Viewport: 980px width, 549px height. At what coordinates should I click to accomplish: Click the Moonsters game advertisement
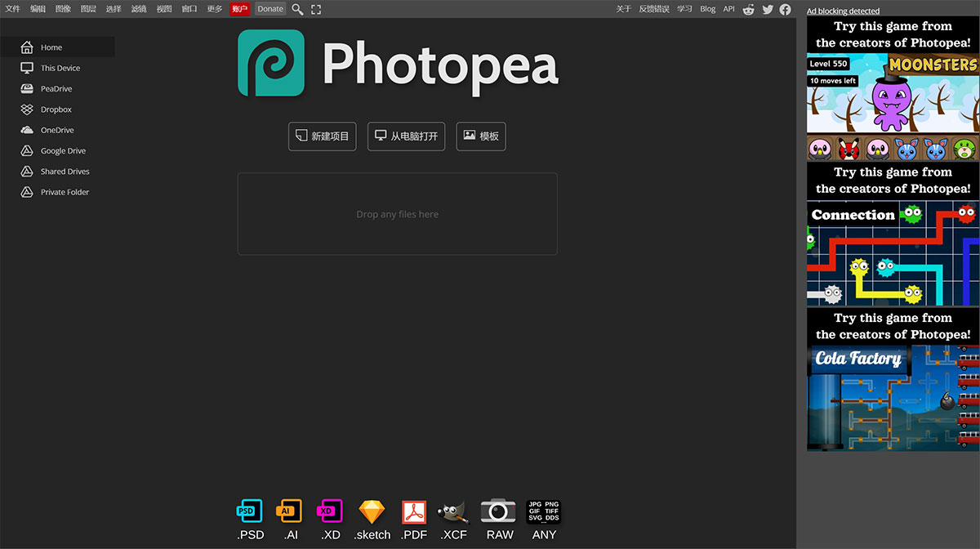pyautogui.click(x=893, y=90)
